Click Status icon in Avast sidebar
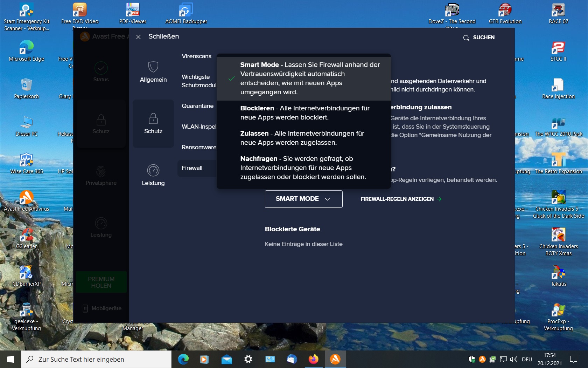Viewport: 588px width, 368px height. coord(101,68)
